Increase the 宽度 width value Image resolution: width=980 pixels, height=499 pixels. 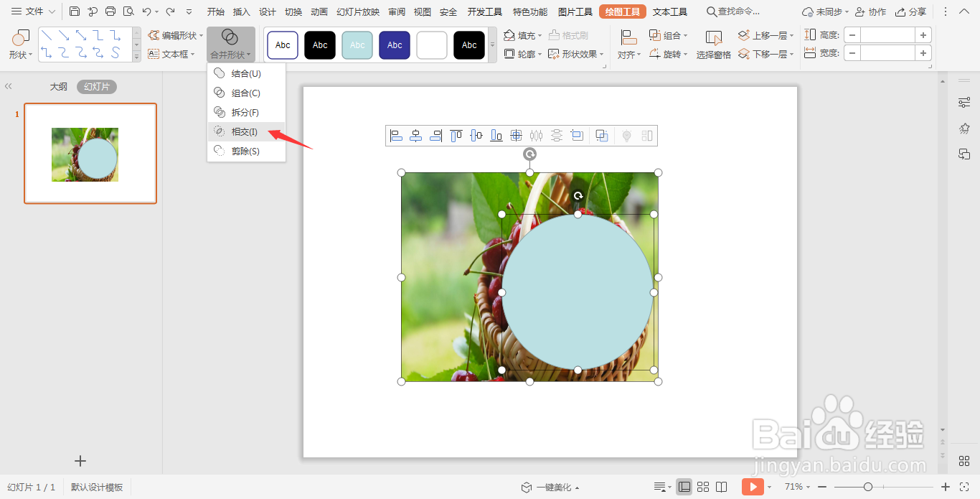[x=923, y=52]
